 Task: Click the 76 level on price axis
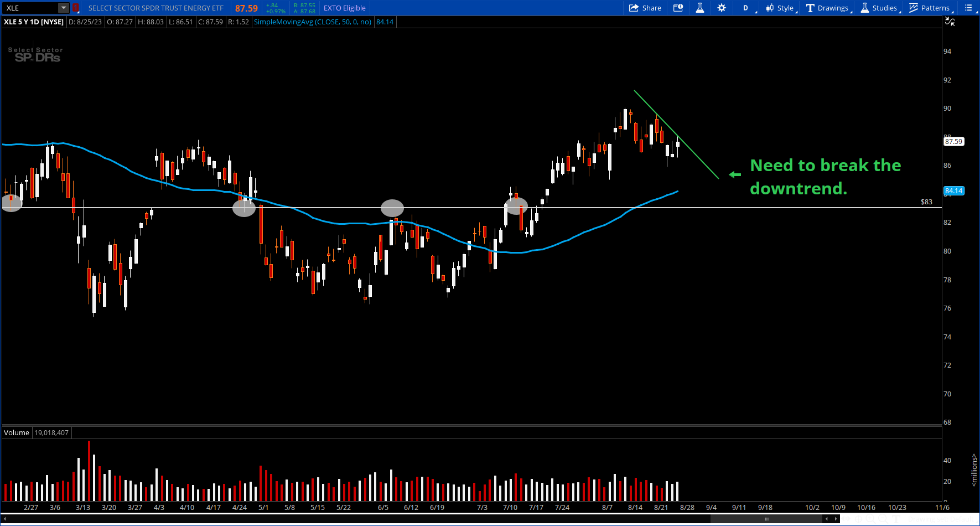(947, 308)
